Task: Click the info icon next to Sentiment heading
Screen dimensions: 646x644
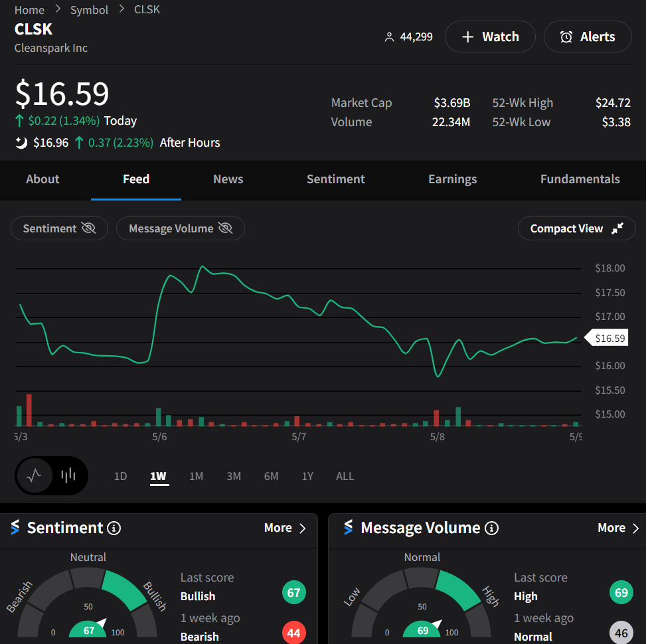Action: [114, 528]
